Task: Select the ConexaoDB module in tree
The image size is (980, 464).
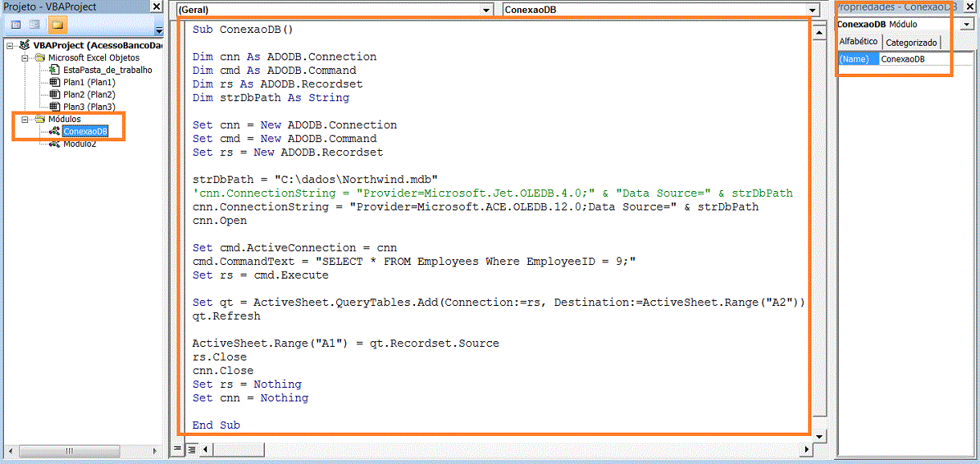Action: [x=85, y=131]
